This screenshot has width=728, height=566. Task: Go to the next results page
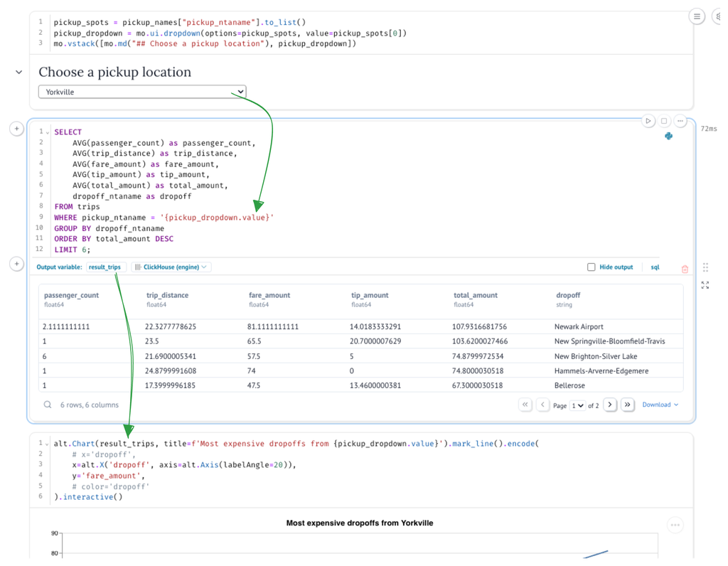tap(609, 404)
